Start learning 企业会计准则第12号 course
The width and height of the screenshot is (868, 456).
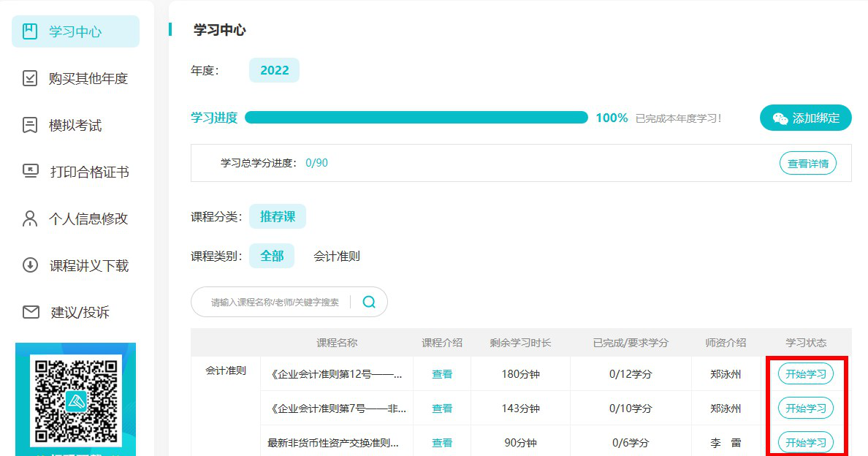click(x=805, y=374)
